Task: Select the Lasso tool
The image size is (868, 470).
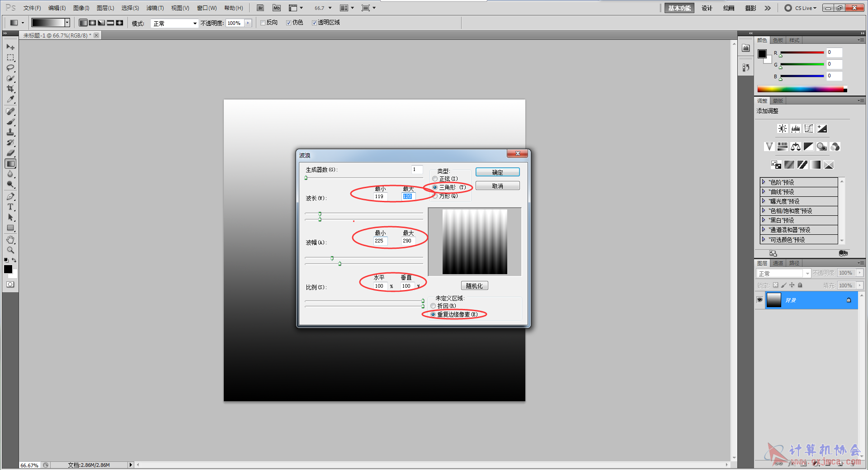Action: click(x=10, y=68)
